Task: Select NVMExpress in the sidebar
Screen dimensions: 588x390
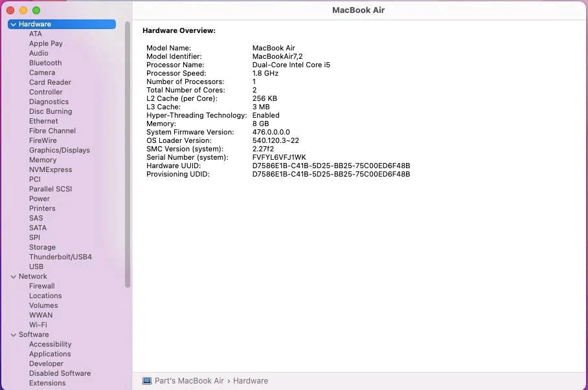Action: [x=51, y=169]
